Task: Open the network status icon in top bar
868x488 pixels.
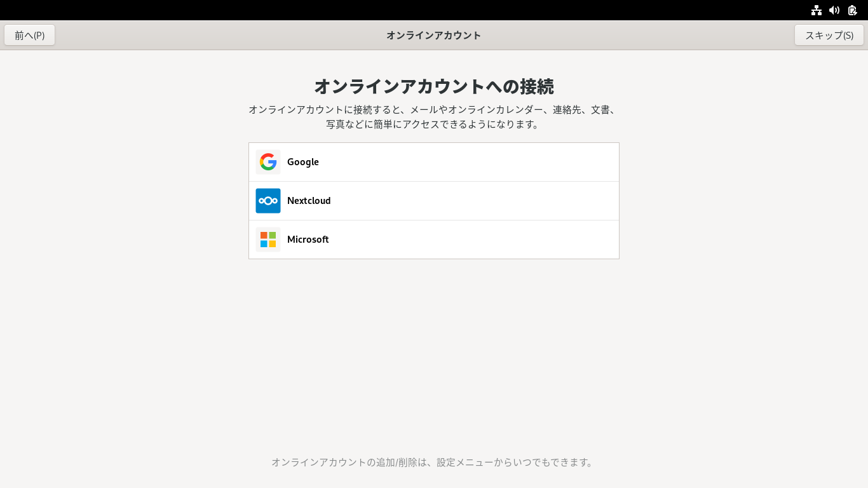Action: (817, 10)
